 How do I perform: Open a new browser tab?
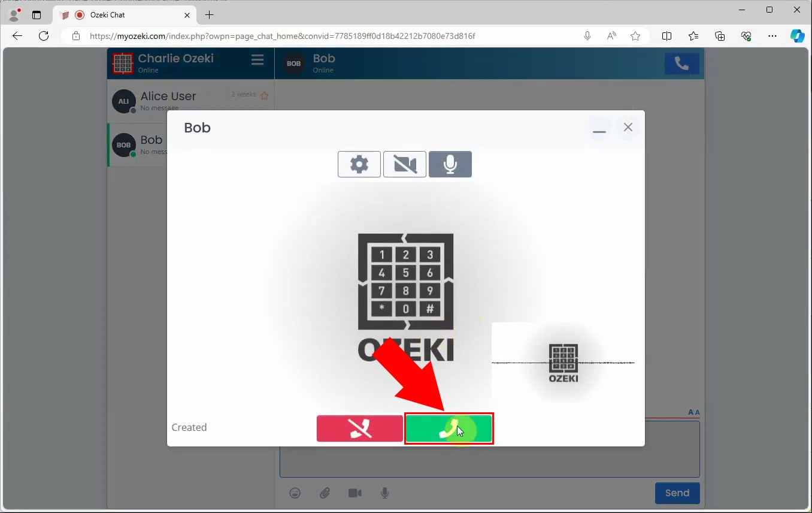(x=209, y=15)
